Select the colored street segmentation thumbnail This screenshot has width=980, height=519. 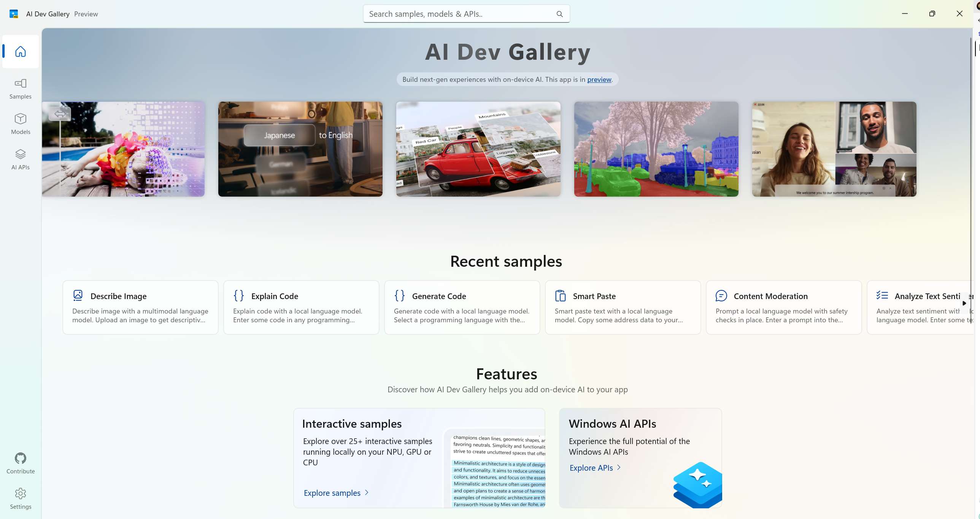click(x=656, y=149)
